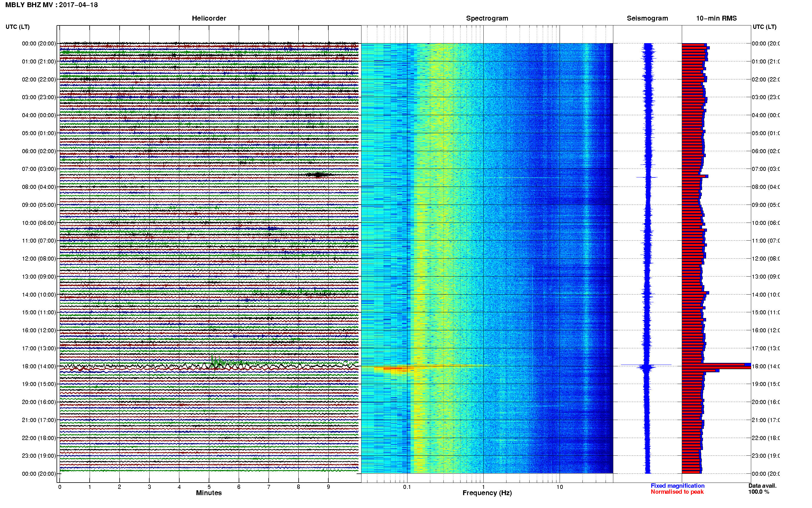
Task: Click the right-side '06:00 (02:' time label
Action: pos(765,151)
